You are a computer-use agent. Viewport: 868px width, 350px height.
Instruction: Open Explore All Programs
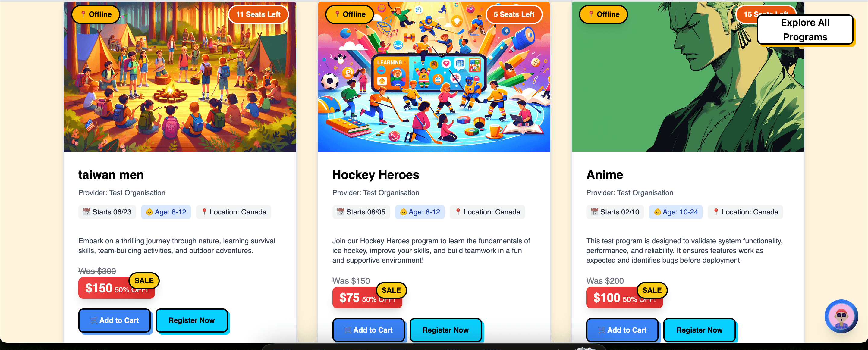[805, 30]
